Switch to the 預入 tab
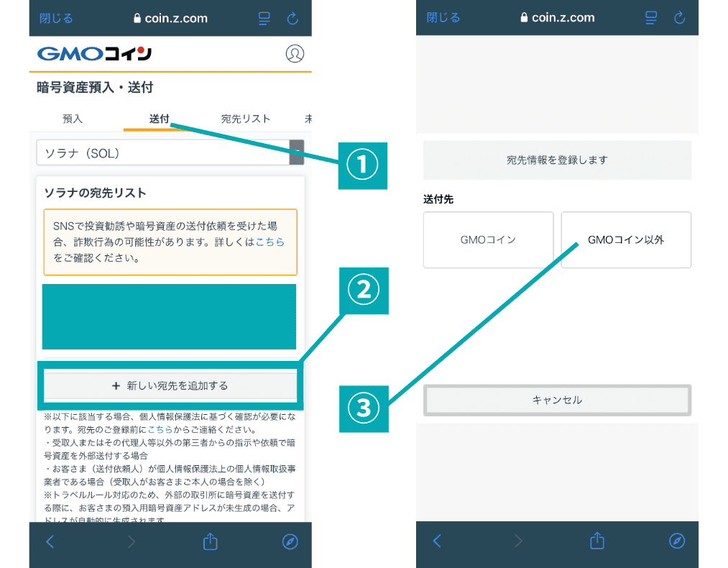The image size is (728, 568). 73,119
